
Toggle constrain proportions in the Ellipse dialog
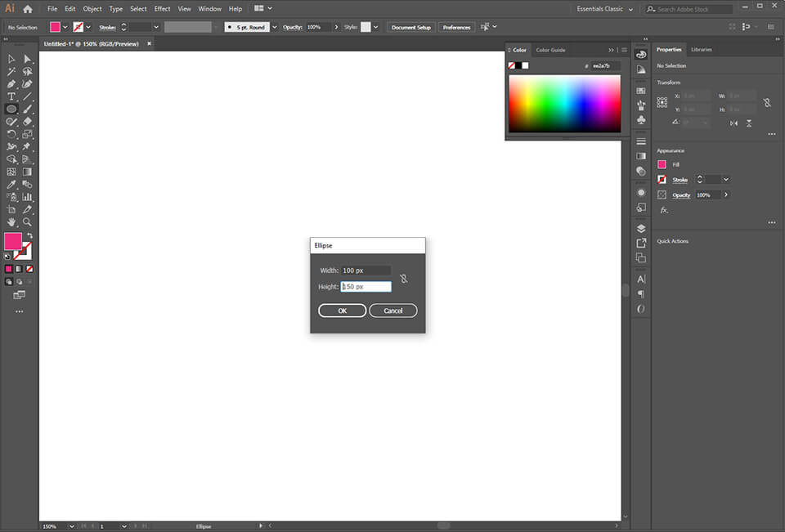[x=404, y=278]
